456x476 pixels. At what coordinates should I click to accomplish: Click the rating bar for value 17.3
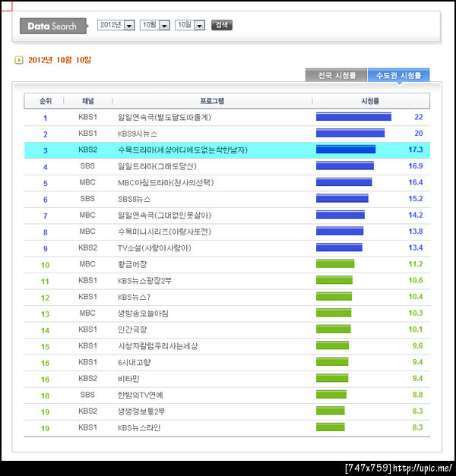click(346, 150)
